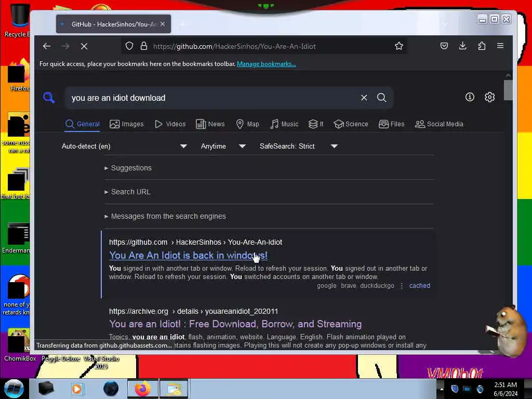Image resolution: width=532 pixels, height=399 pixels.
Task: Expand the Search URL section
Action: 128,192
